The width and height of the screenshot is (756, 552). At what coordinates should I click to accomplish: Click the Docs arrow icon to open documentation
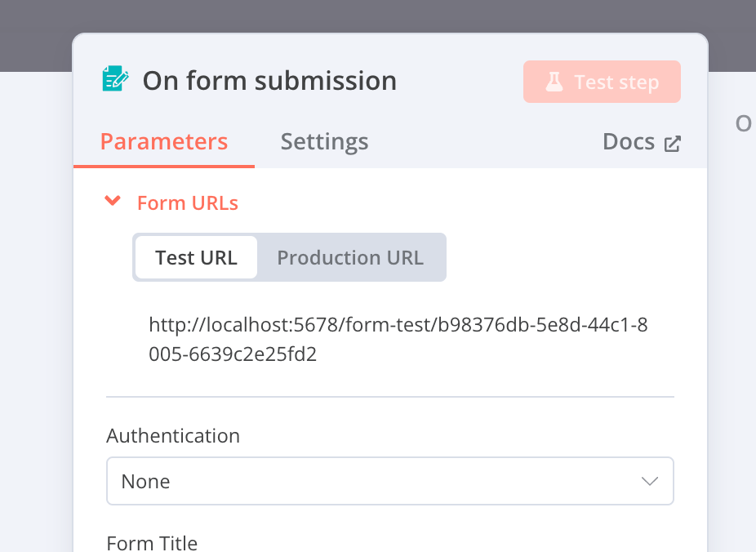click(672, 141)
